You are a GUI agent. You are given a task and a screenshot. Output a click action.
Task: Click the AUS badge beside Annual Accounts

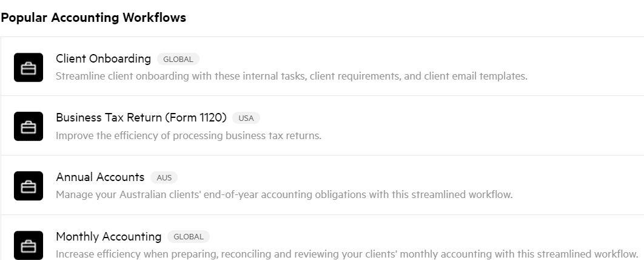[164, 178]
